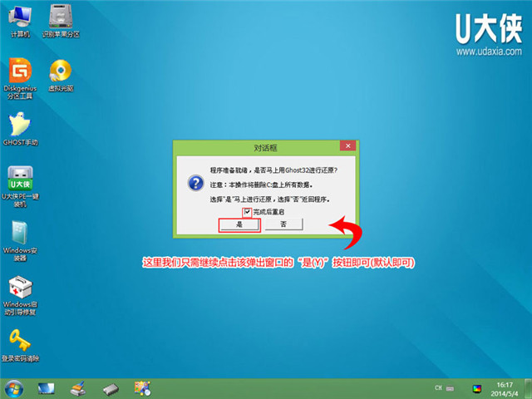Launch Windows安装器 from the desktop
Image resolution: width=532 pixels, height=399 pixels.
click(x=19, y=233)
